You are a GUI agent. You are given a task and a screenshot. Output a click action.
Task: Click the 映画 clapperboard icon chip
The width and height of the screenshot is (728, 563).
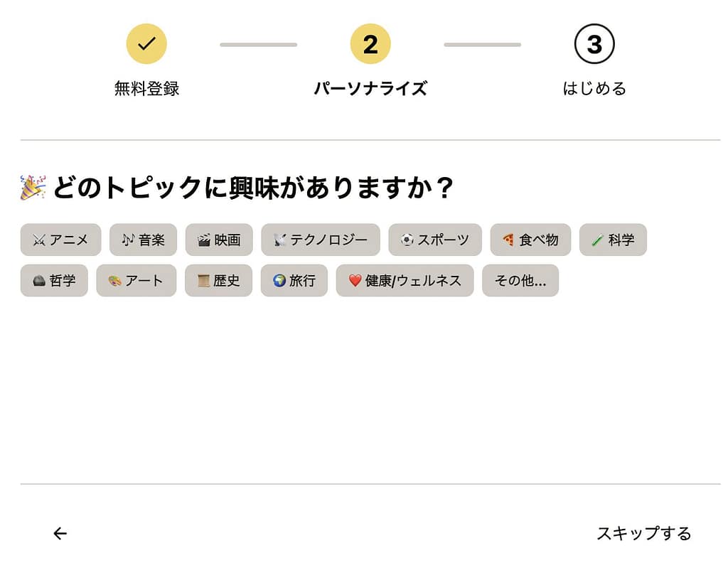pos(218,240)
